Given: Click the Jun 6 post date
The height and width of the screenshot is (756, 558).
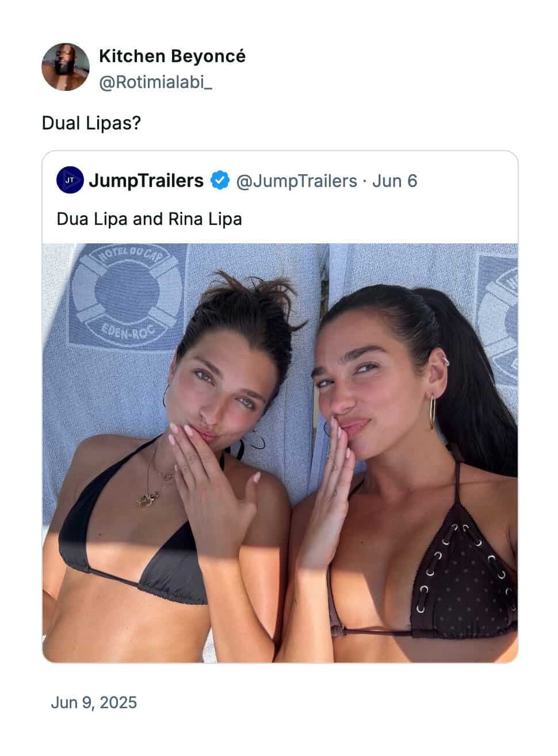Looking at the screenshot, I should [x=395, y=181].
